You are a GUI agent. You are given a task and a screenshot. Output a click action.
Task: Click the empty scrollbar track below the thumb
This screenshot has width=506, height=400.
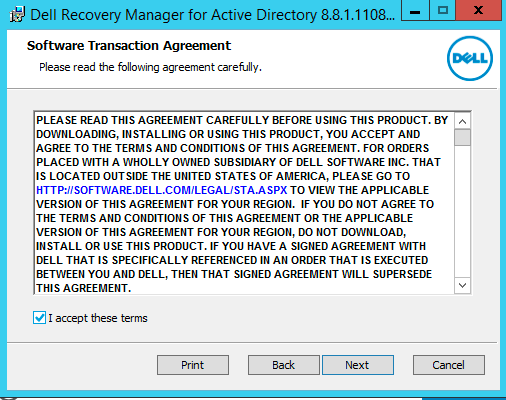[462, 212]
